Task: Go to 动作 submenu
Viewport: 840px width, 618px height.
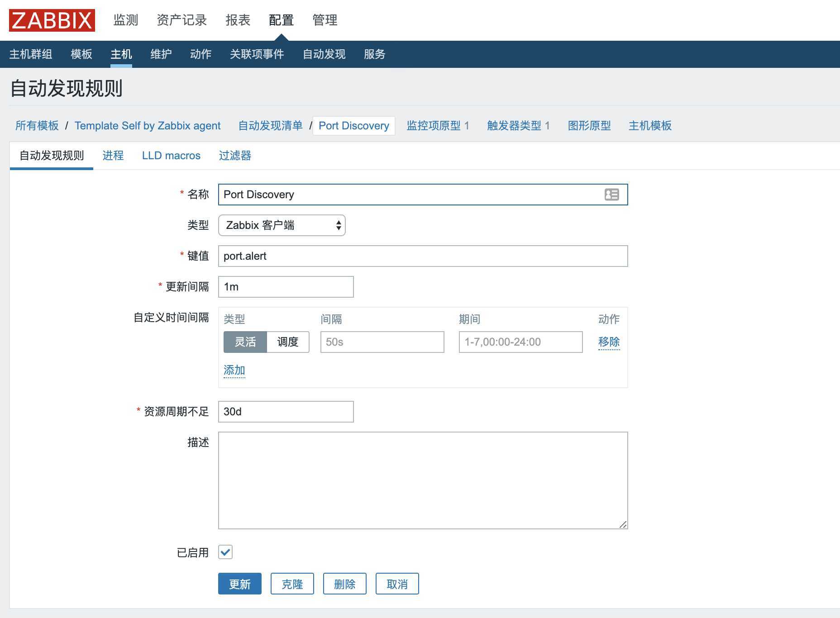Action: [201, 54]
